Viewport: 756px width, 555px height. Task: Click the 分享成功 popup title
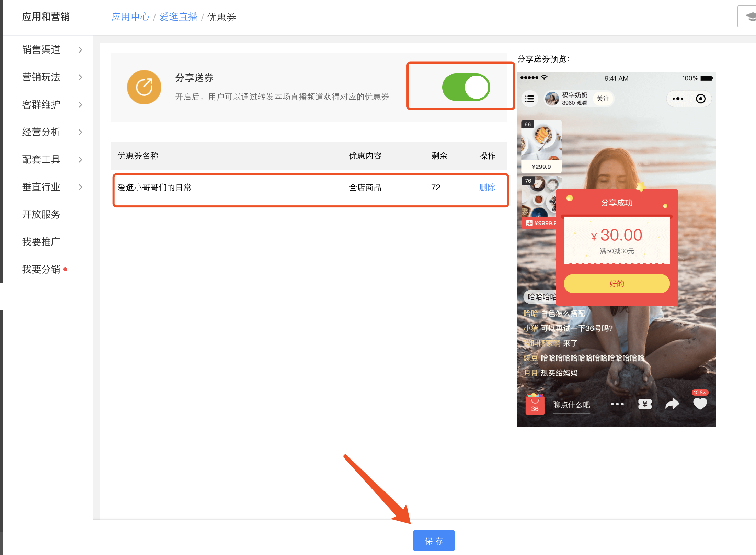617,203
